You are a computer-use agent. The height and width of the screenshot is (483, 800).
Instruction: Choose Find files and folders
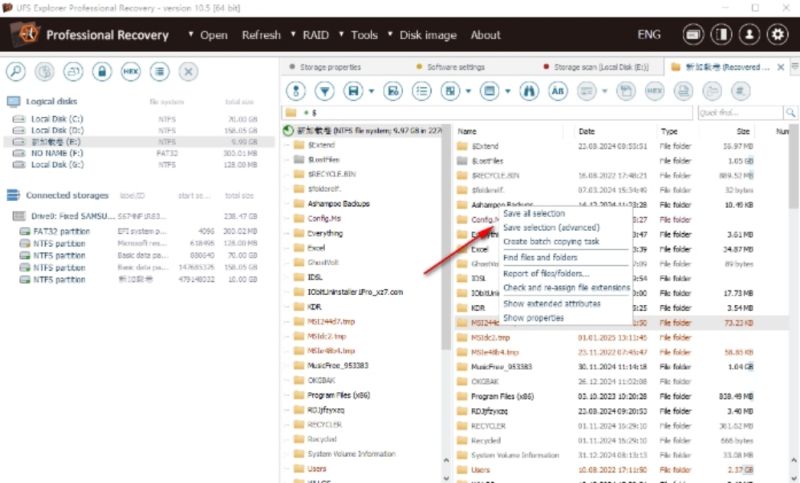pos(540,258)
